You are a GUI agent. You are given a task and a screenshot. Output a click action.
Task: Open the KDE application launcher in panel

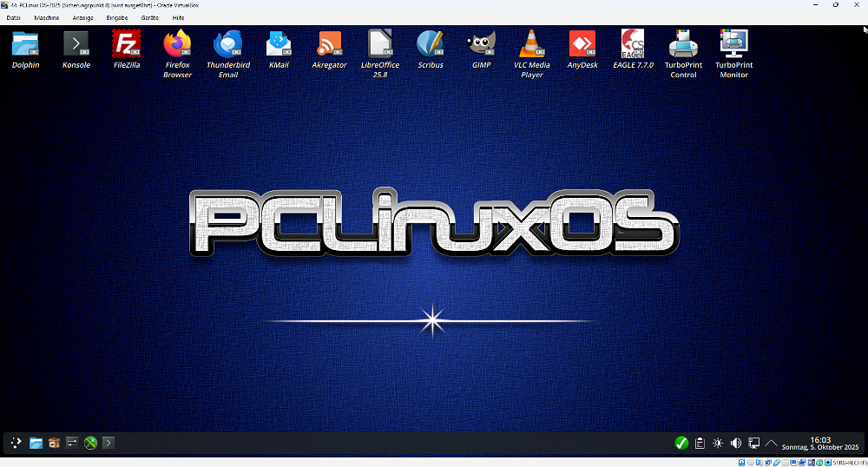pos(16,443)
